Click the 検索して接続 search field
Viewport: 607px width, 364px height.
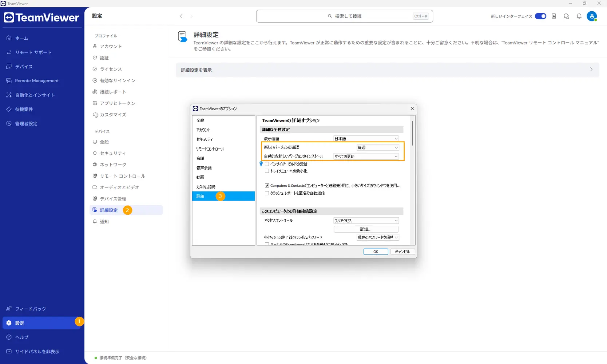point(344,16)
